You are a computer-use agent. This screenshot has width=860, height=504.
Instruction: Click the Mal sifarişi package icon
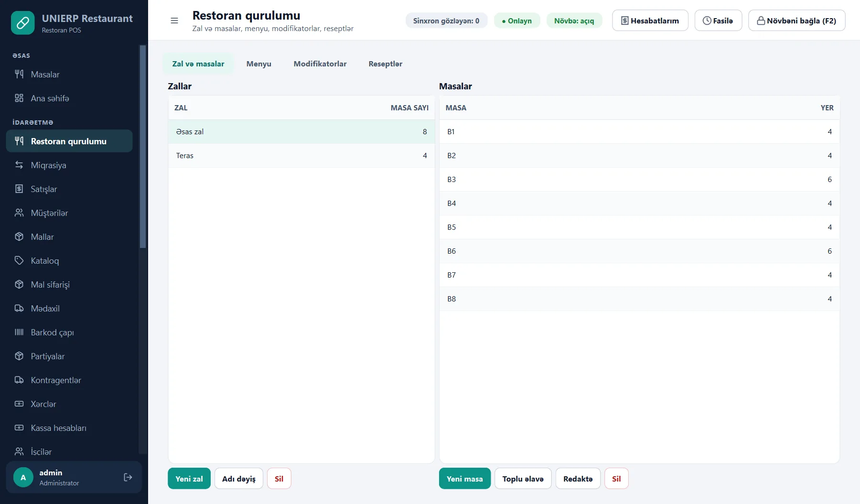point(19,284)
